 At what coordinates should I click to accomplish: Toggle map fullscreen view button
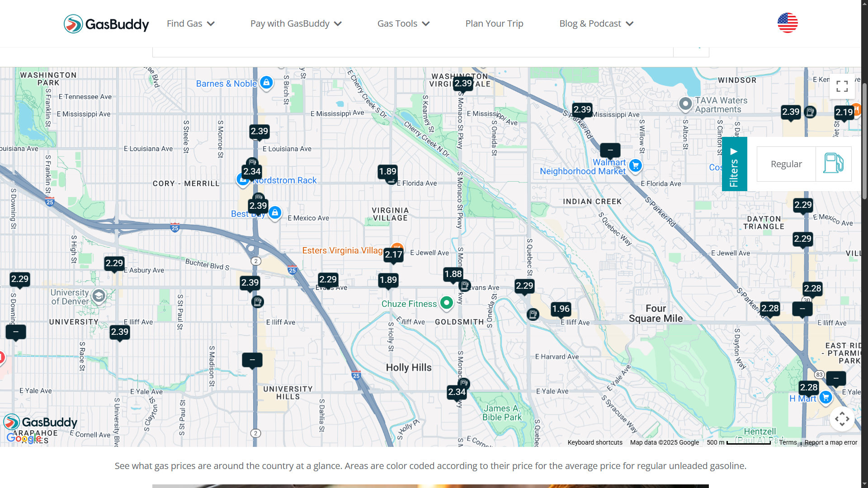pyautogui.click(x=842, y=86)
